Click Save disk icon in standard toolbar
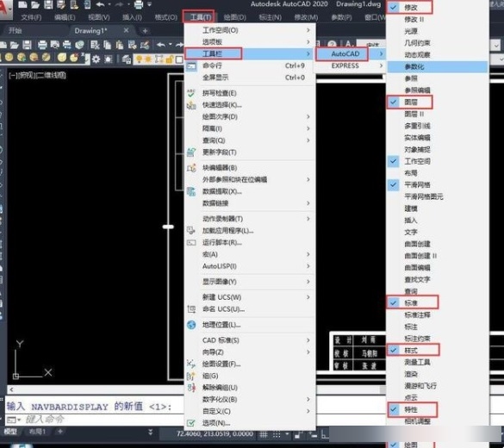 coord(27,45)
